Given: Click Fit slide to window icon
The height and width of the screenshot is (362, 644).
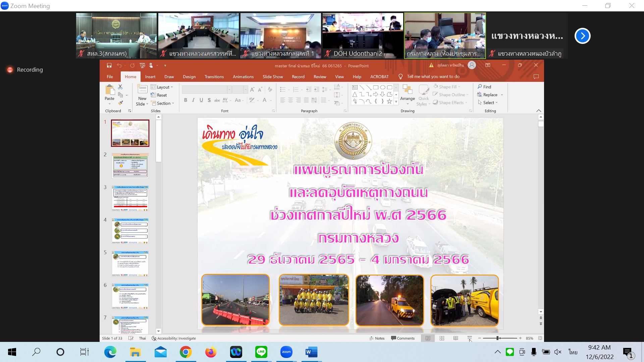Looking at the screenshot, I should click(x=540, y=338).
